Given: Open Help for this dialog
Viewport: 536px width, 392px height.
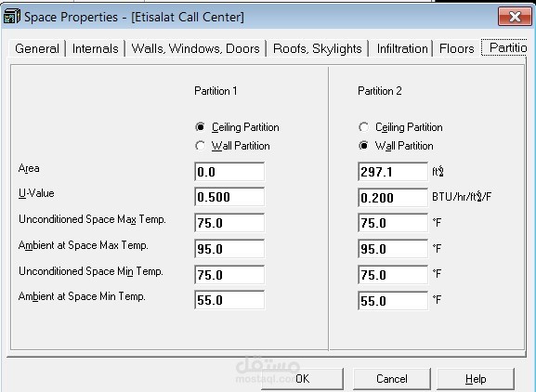Looking at the screenshot, I should tap(476, 379).
